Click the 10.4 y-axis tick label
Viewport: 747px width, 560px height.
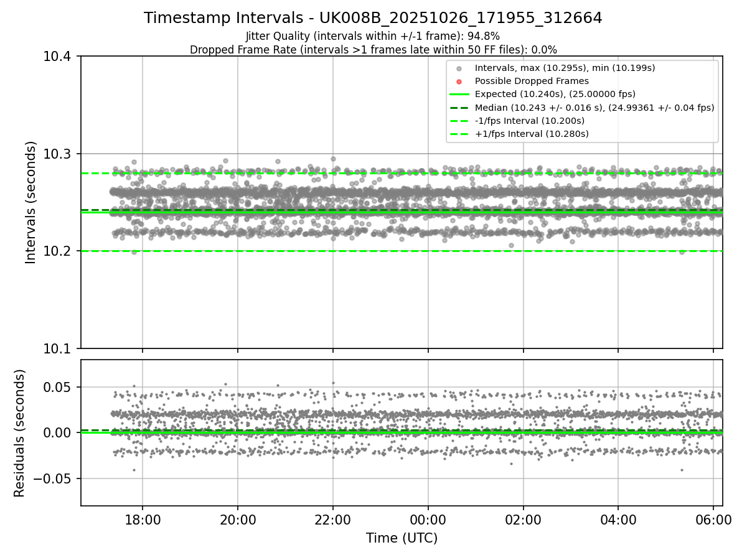coord(58,57)
